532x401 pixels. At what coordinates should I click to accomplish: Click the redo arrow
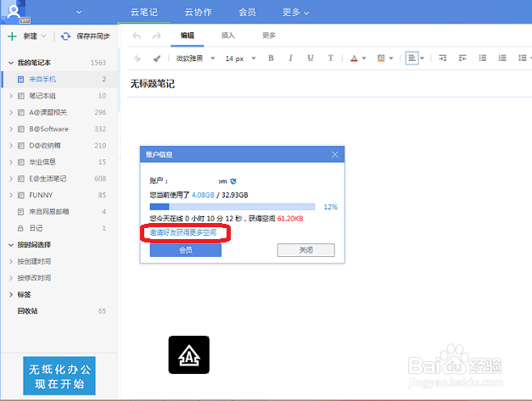click(156, 36)
